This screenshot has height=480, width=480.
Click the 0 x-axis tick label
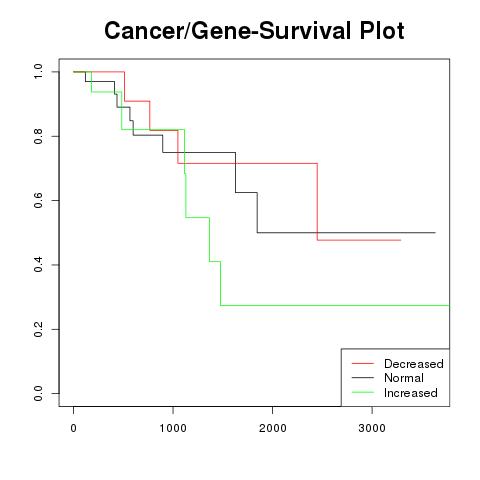coord(73,428)
